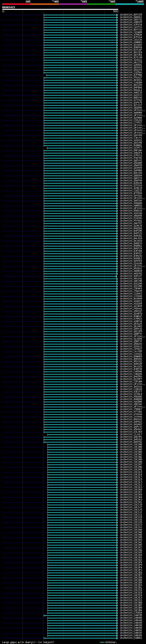Click the UniRef100_B9WHM3 label
Viewport: 146px width, 644px height.
pos(131,357)
